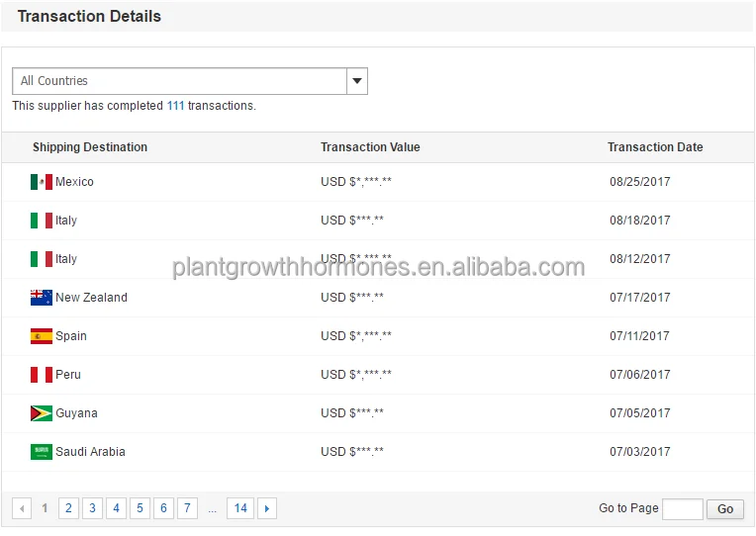Jump to last page 14
Image resolution: width=756 pixels, height=536 pixels.
coord(240,508)
